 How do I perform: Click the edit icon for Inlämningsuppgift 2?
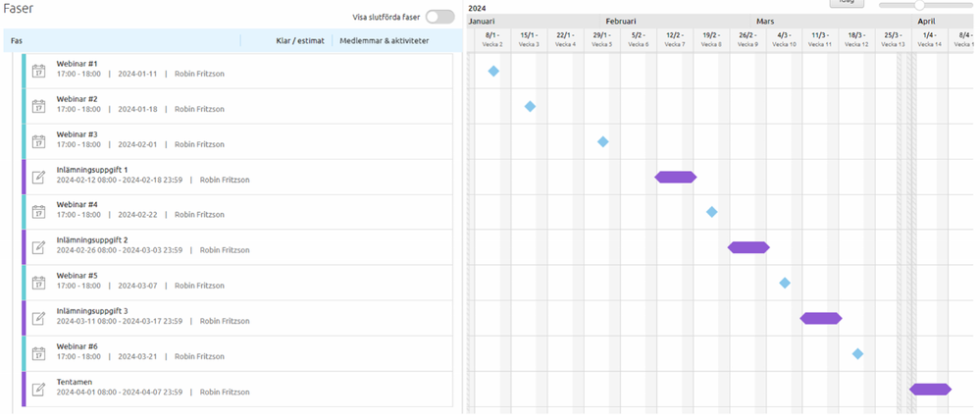39,247
